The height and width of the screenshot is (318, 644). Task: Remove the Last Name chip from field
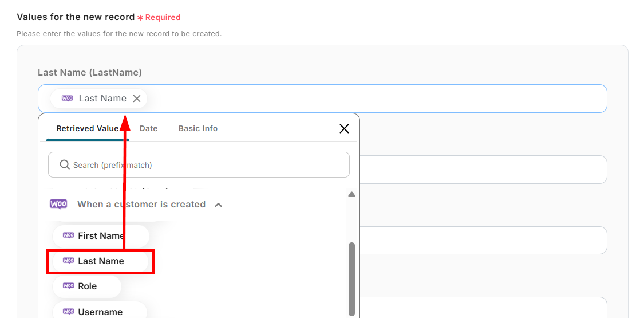pyautogui.click(x=137, y=99)
